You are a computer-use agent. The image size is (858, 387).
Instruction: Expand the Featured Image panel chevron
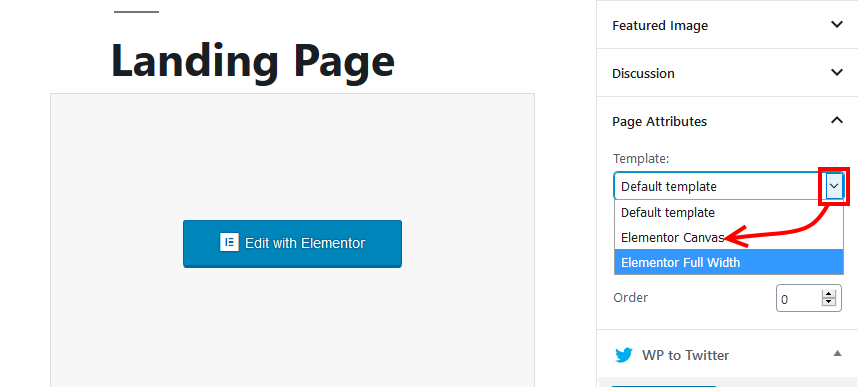tap(837, 25)
